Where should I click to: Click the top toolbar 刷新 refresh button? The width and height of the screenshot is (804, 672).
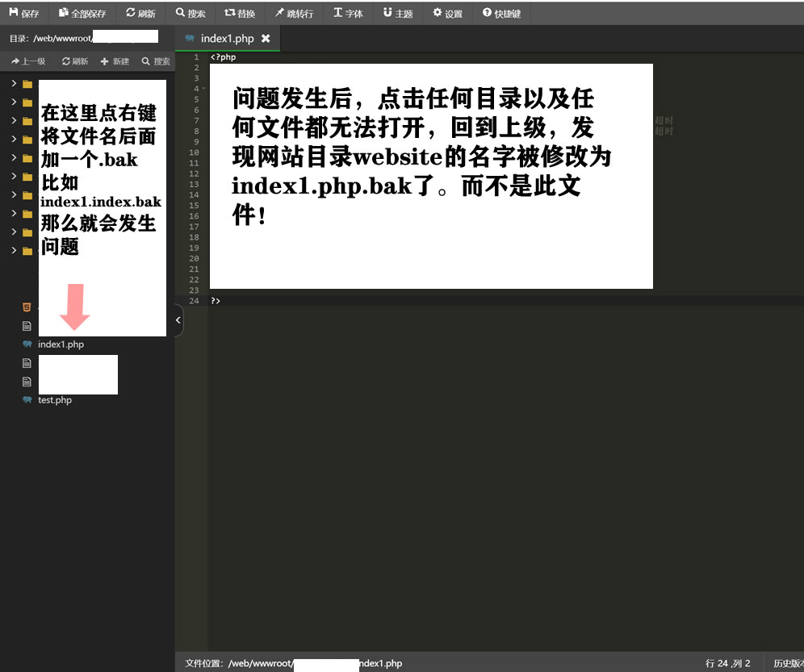coord(140,14)
